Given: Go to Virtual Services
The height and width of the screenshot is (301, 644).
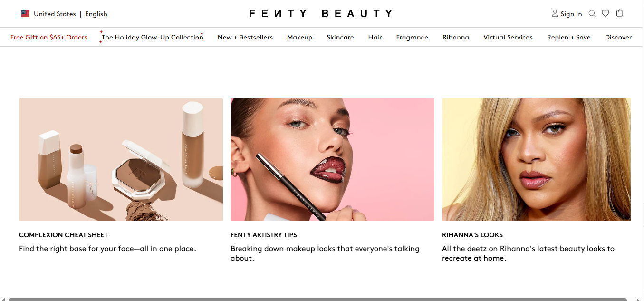Looking at the screenshot, I should pyautogui.click(x=508, y=37).
